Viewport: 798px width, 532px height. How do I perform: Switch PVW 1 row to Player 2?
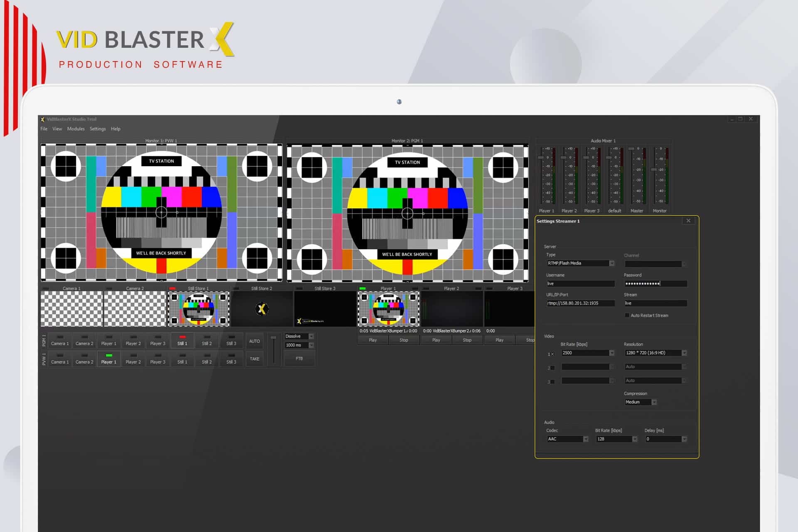click(133, 359)
